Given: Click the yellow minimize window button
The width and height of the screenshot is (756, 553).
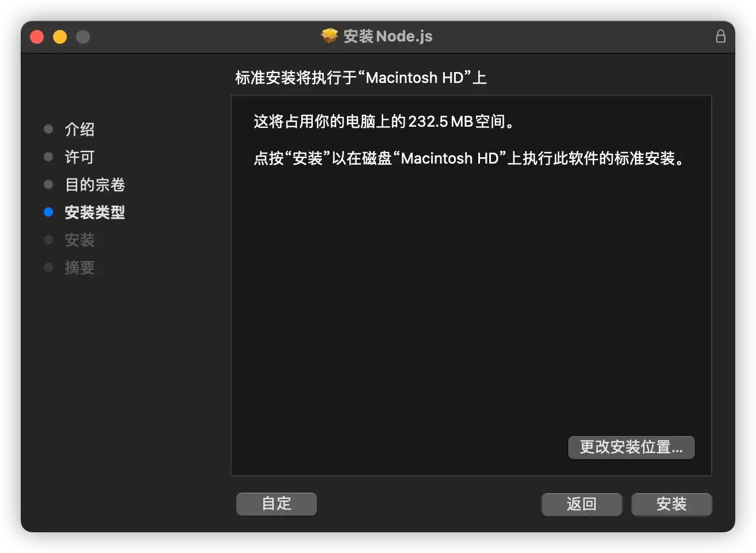Looking at the screenshot, I should click(x=60, y=37).
